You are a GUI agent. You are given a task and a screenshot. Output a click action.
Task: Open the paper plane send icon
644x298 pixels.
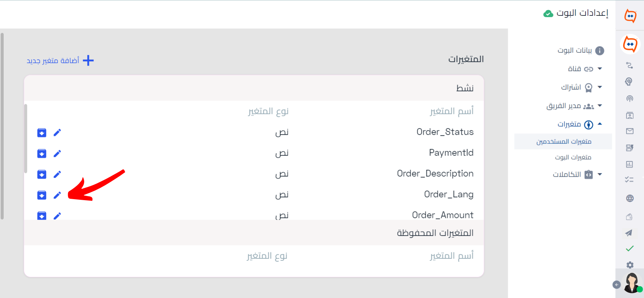click(629, 233)
